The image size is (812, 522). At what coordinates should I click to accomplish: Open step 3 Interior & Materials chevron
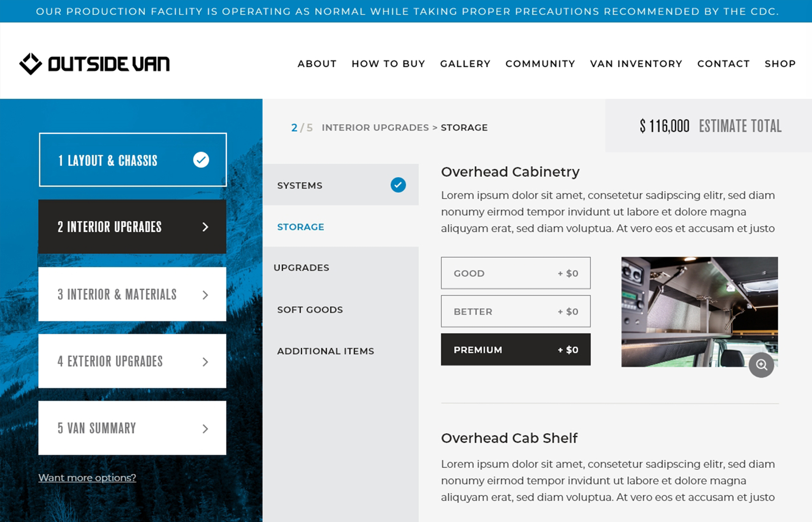point(205,295)
